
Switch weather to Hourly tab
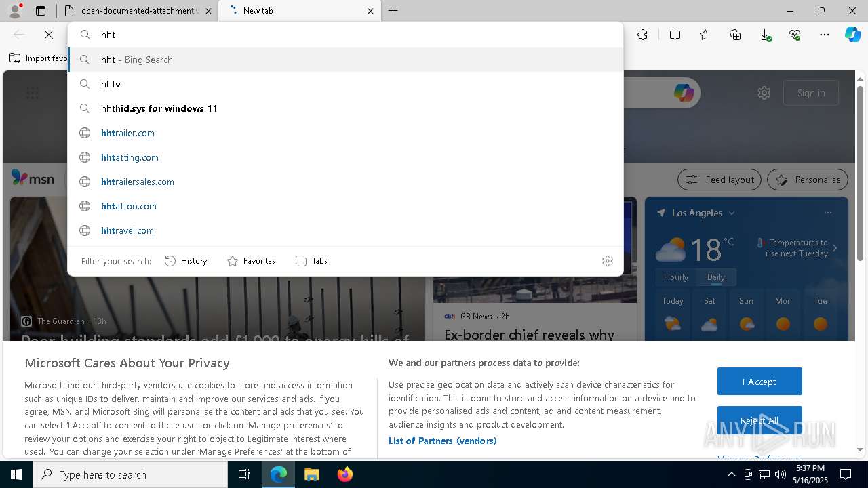[x=676, y=277]
